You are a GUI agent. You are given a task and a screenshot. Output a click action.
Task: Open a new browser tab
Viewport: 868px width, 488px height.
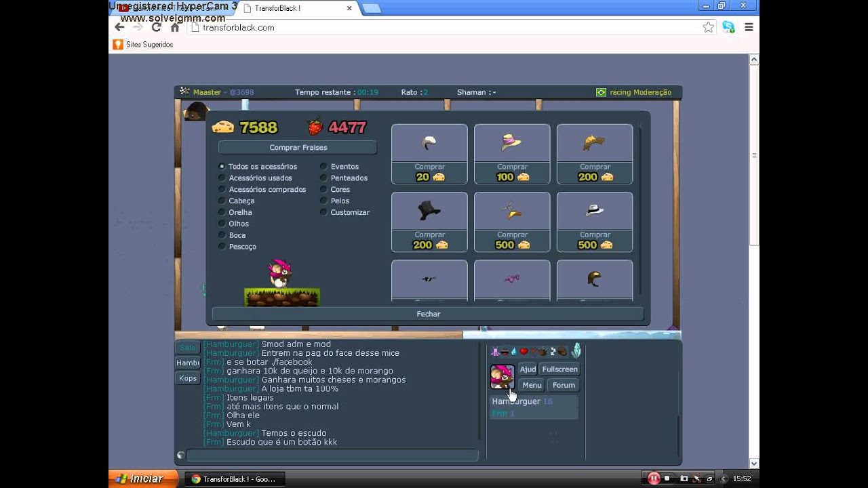(x=371, y=8)
